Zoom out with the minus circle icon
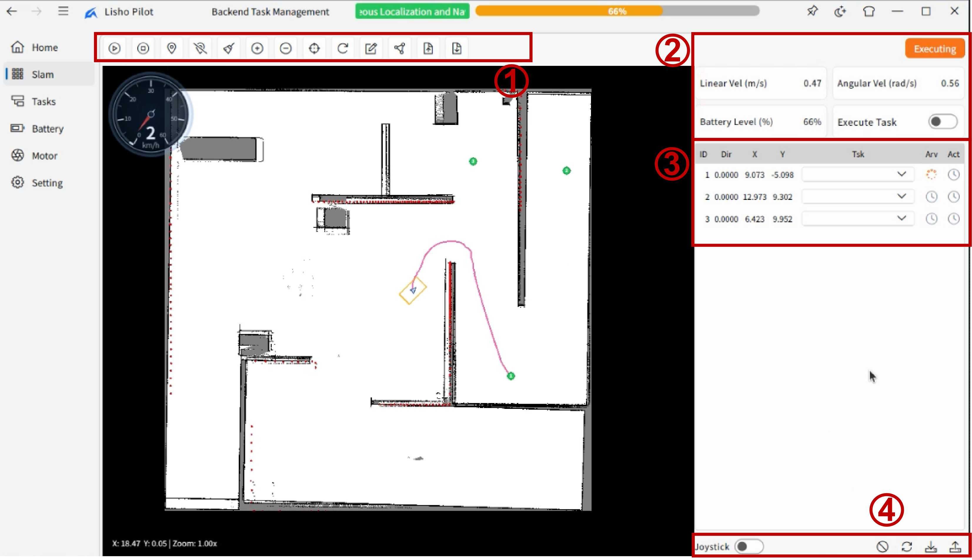 pyautogui.click(x=286, y=49)
